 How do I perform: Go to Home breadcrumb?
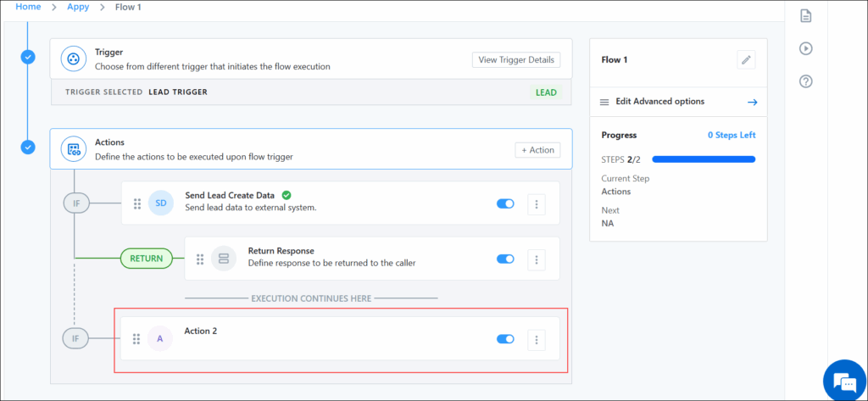28,7
